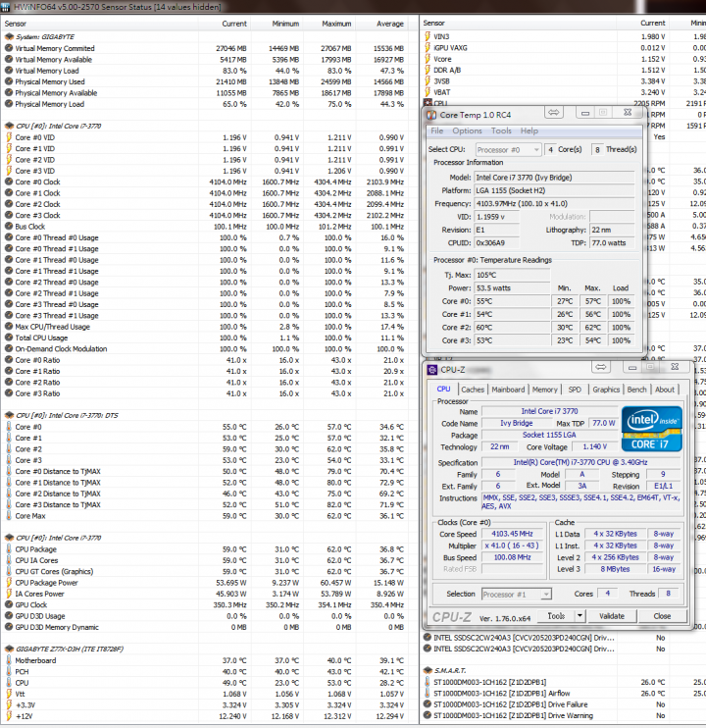Switch to the CPU-Z SPD tab
This screenshot has width=706, height=728.
[575, 390]
